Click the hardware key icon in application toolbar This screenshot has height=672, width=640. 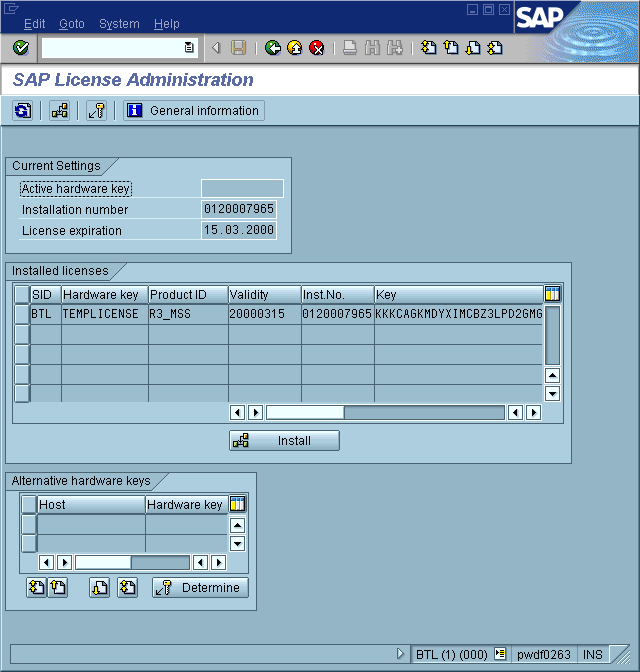(96, 111)
